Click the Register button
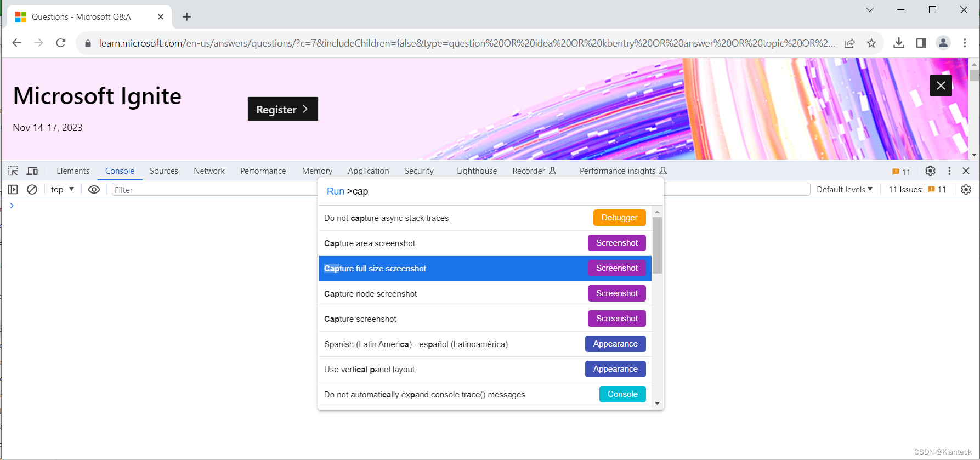This screenshot has height=460, width=980. tap(283, 109)
